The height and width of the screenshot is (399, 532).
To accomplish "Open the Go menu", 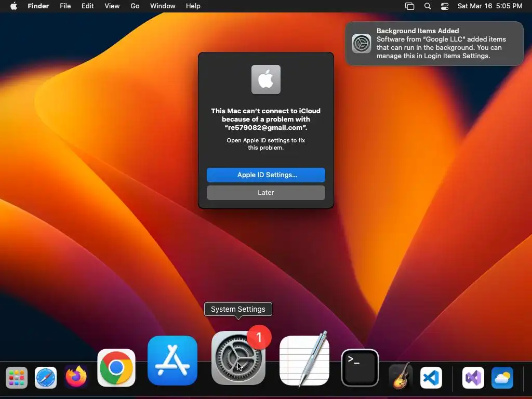I will (135, 6).
